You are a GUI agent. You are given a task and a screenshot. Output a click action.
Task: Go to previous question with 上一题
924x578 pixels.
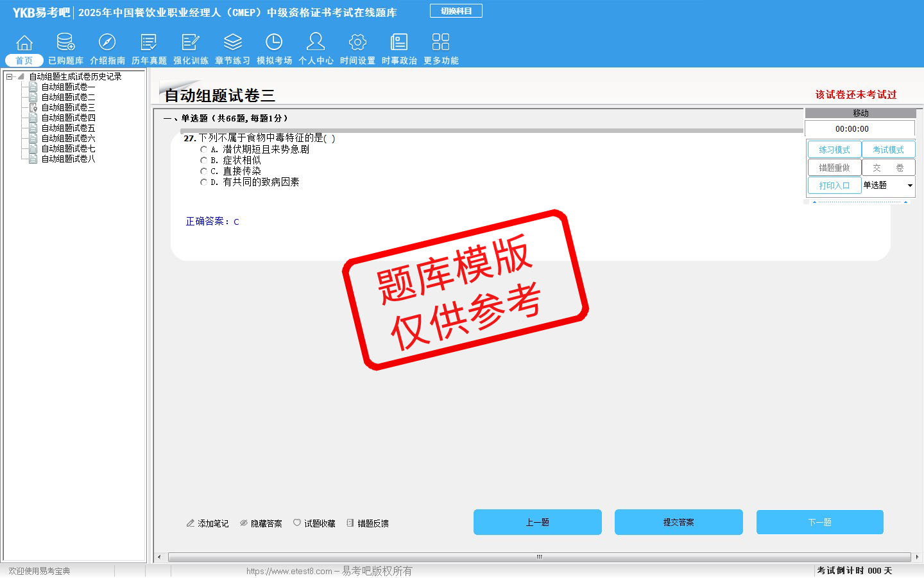click(538, 522)
